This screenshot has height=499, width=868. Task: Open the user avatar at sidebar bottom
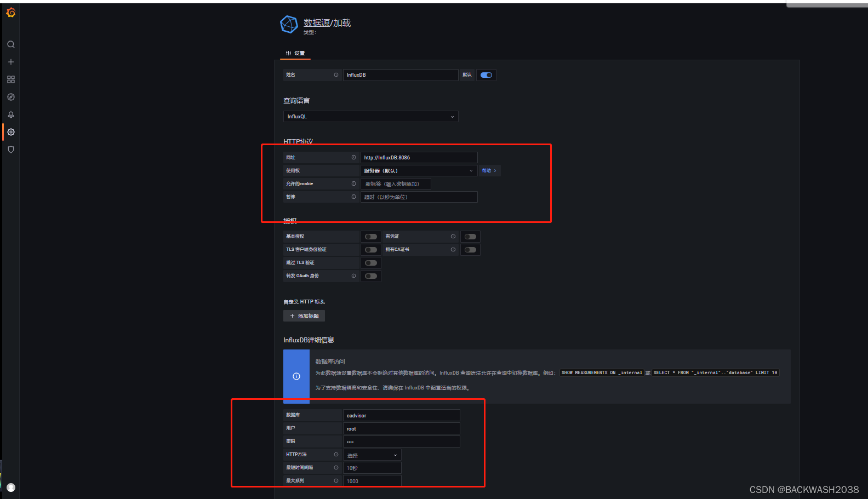[x=10, y=487]
